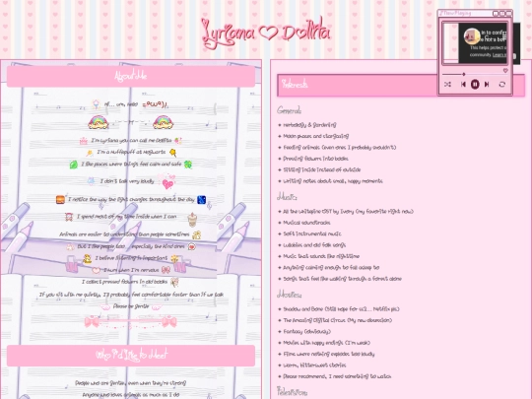Click the 'Warm, bittersweet stories' item
The image size is (532, 399).
click(314, 366)
